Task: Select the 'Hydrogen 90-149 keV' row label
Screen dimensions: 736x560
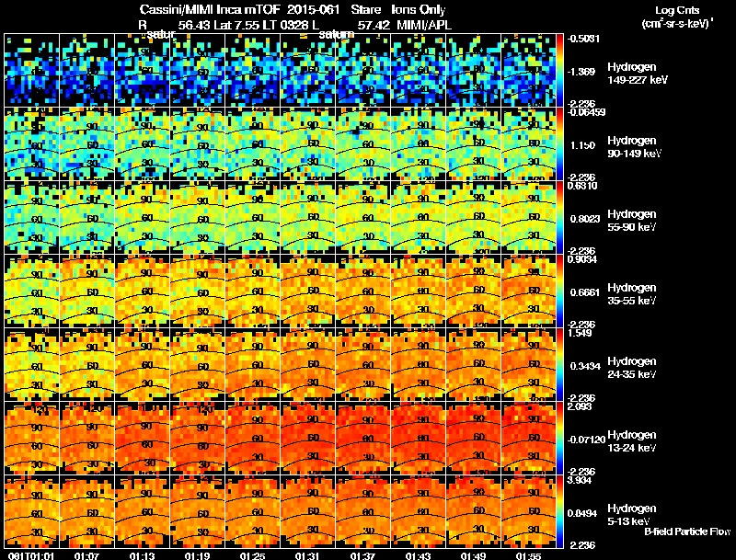Action: [x=634, y=147]
